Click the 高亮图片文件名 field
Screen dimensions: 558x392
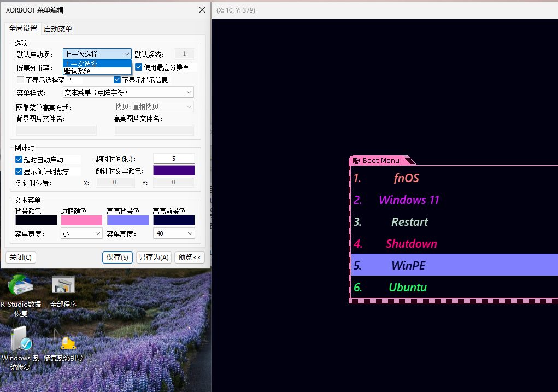click(x=154, y=130)
